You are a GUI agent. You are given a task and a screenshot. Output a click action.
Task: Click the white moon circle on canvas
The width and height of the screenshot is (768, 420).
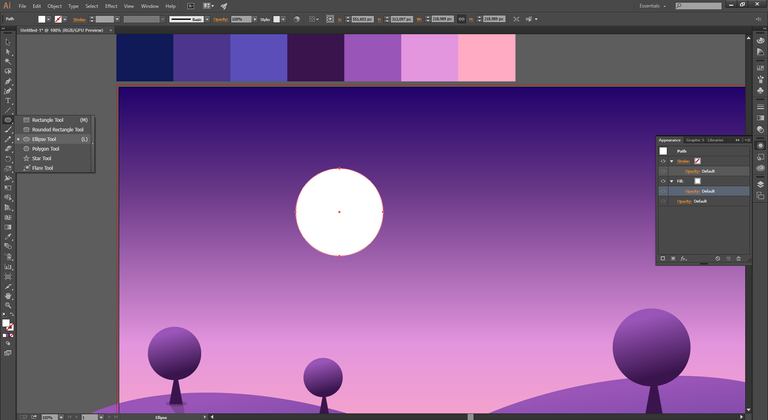click(339, 212)
